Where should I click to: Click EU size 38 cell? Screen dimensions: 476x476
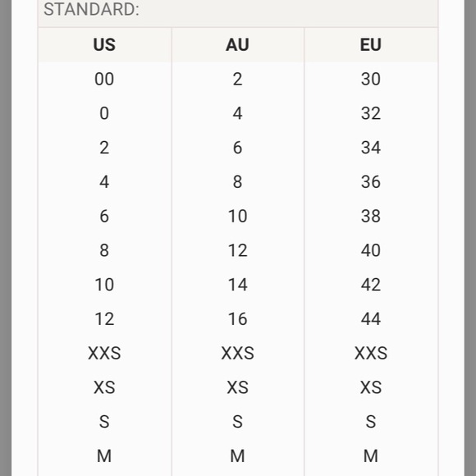pos(371,216)
